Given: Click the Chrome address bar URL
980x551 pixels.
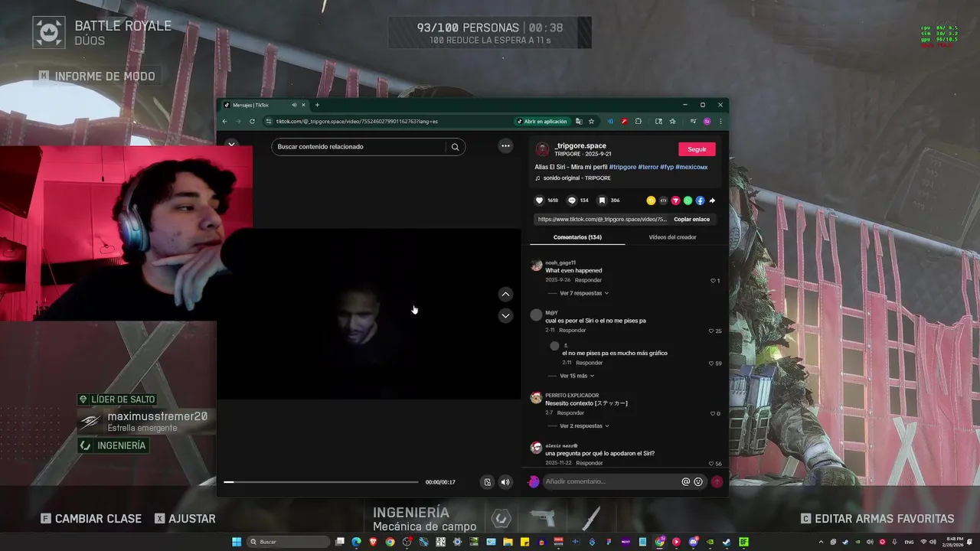Looking at the screenshot, I should coord(357,121).
